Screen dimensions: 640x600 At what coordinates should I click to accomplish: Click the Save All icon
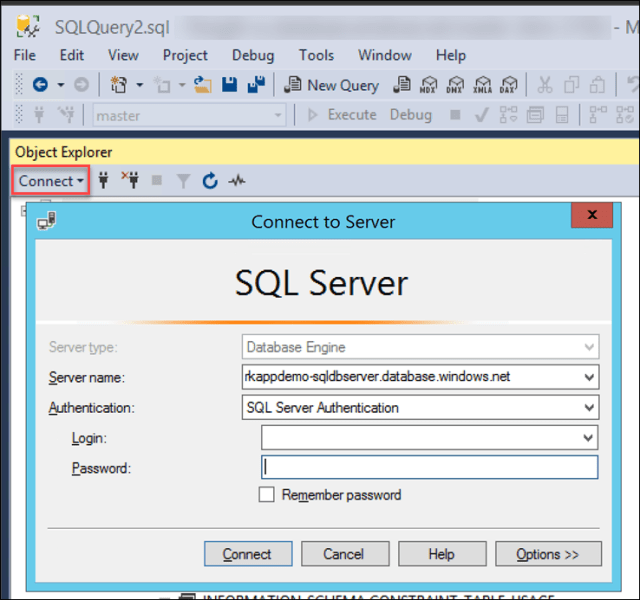(x=256, y=84)
